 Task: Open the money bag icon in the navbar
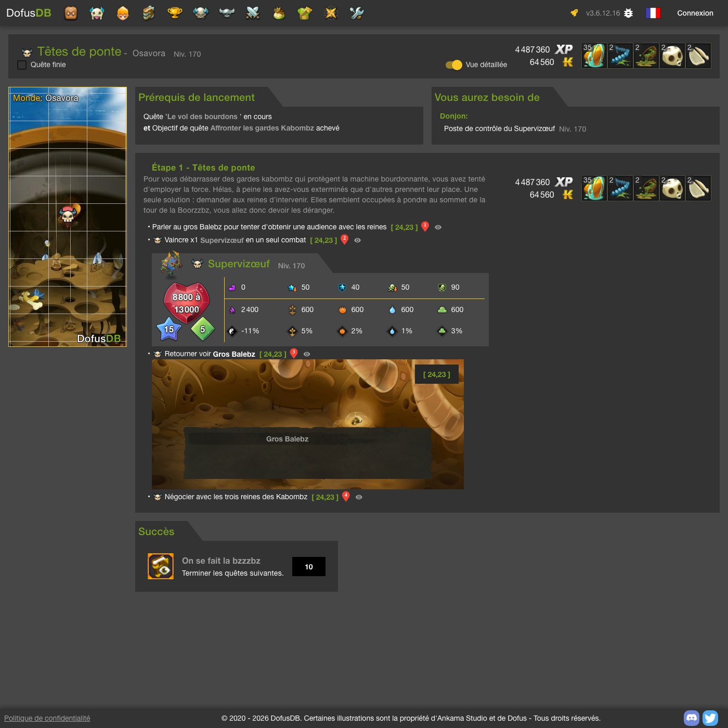[279, 13]
